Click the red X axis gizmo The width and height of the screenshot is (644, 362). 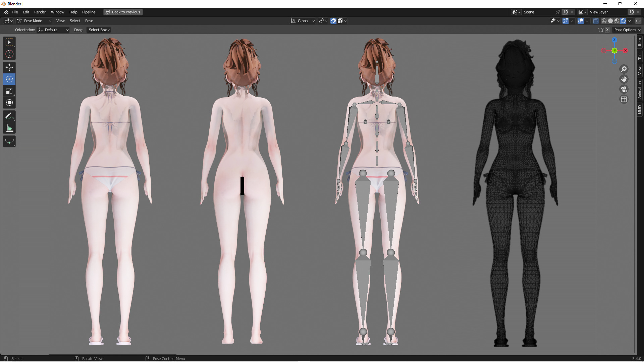click(625, 51)
